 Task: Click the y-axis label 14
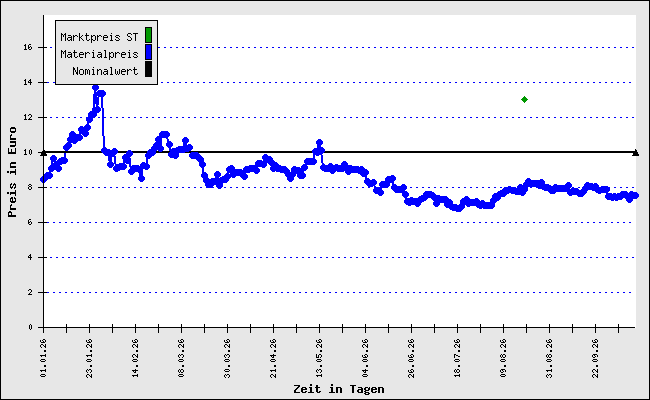[x=28, y=82]
